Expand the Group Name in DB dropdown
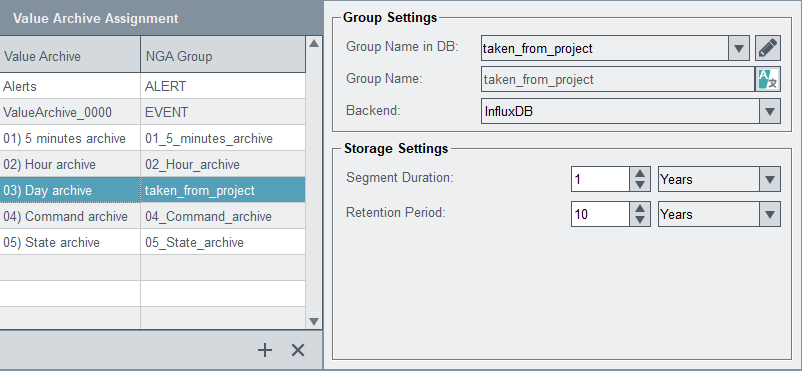 [x=738, y=49]
